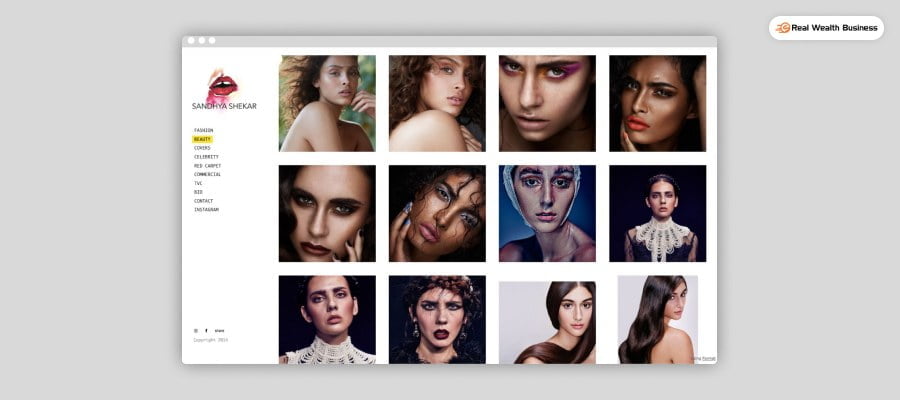Click the share link in the footer
The height and width of the screenshot is (400, 900).
(219, 330)
